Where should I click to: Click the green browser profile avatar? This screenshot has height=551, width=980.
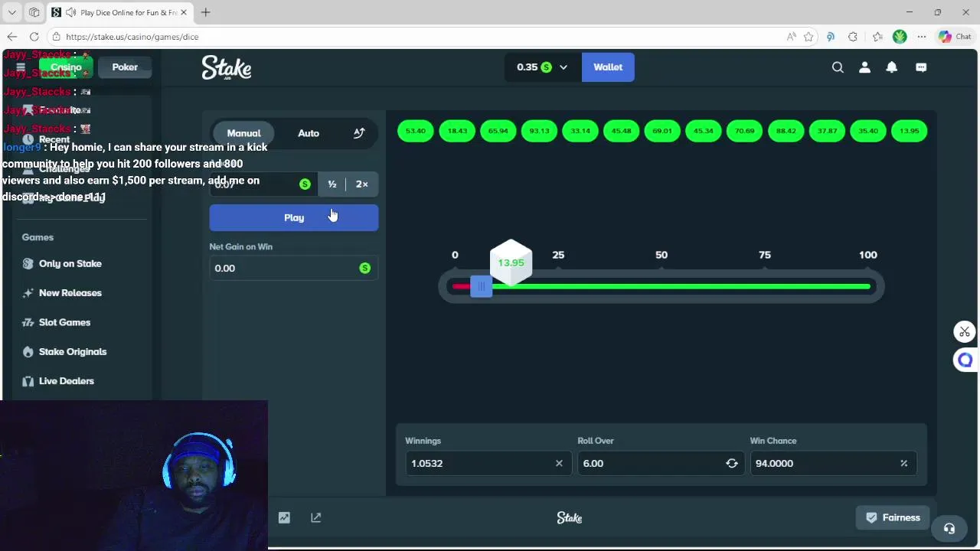point(900,37)
